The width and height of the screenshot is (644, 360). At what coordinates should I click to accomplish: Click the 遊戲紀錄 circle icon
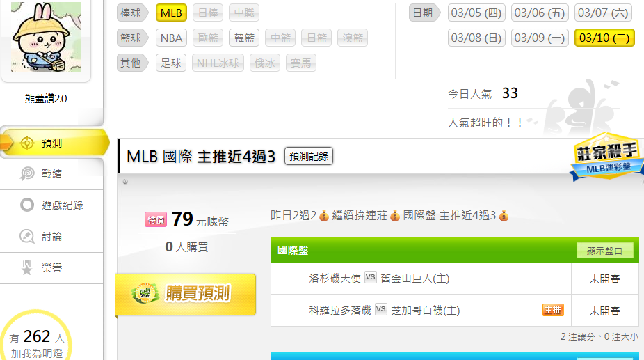point(27,205)
